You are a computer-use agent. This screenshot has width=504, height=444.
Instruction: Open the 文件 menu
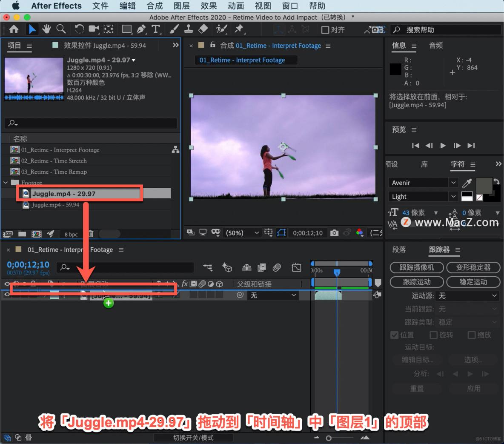pyautogui.click(x=100, y=6)
